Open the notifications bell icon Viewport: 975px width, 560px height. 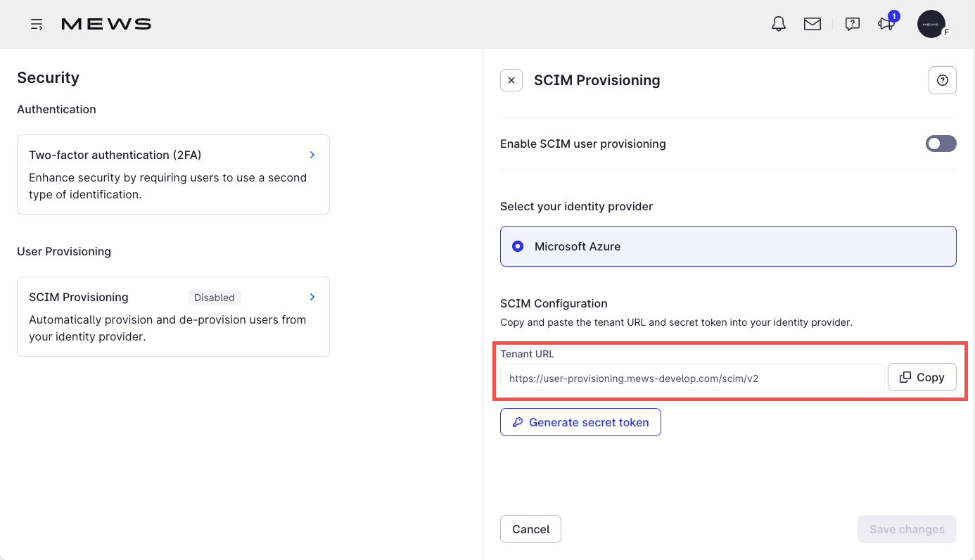click(x=778, y=24)
